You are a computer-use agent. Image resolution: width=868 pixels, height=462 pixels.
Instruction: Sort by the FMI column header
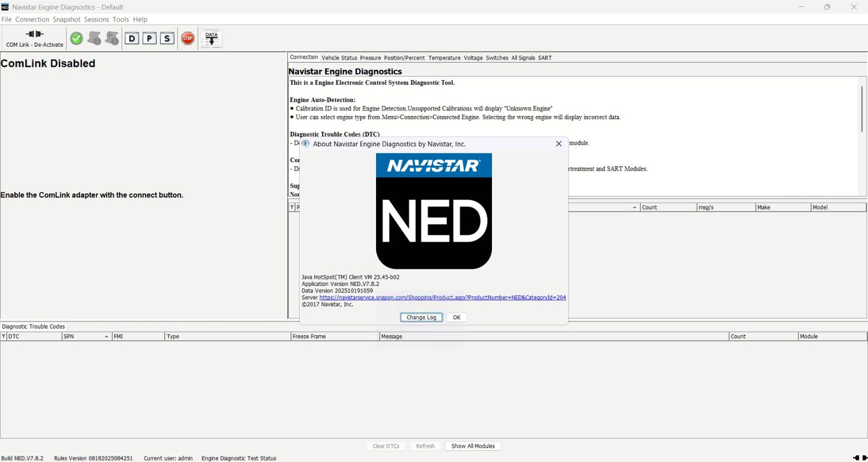pos(138,336)
